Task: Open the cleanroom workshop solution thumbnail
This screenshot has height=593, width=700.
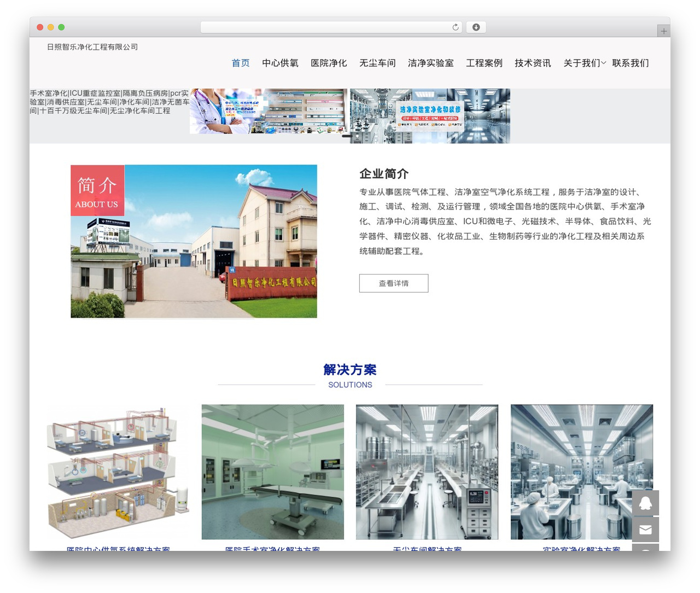Action: point(427,472)
